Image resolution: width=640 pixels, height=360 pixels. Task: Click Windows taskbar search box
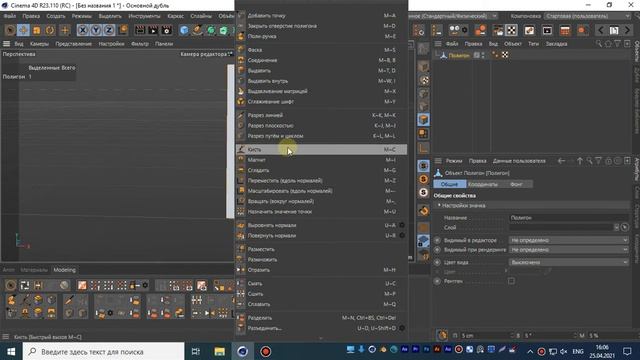tap(104, 351)
